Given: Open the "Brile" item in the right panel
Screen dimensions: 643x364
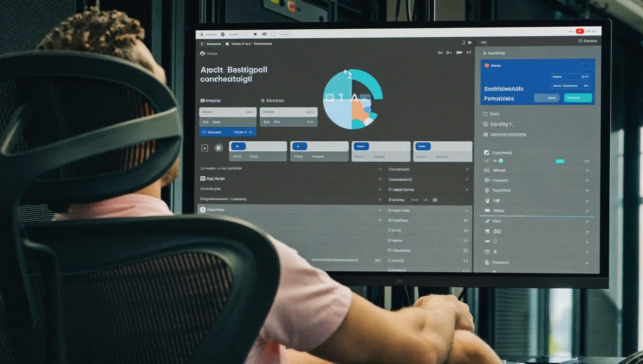Looking at the screenshot, I should point(492,114).
